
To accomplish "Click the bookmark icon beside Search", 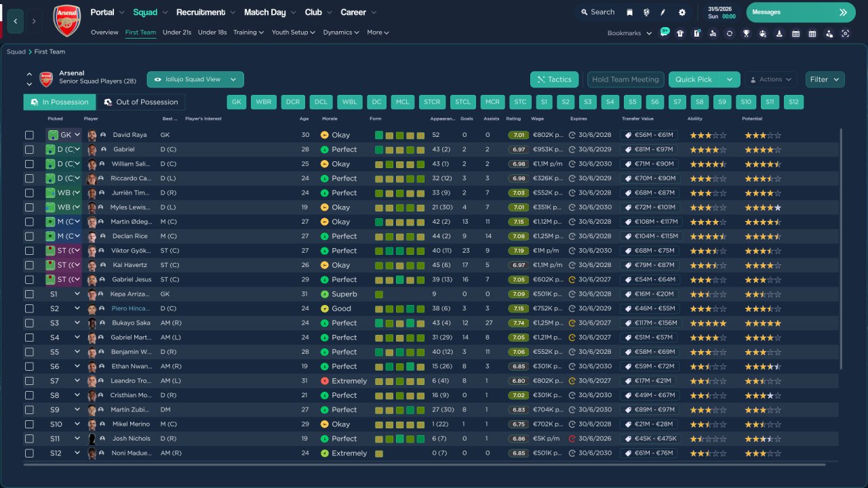I will (629, 12).
